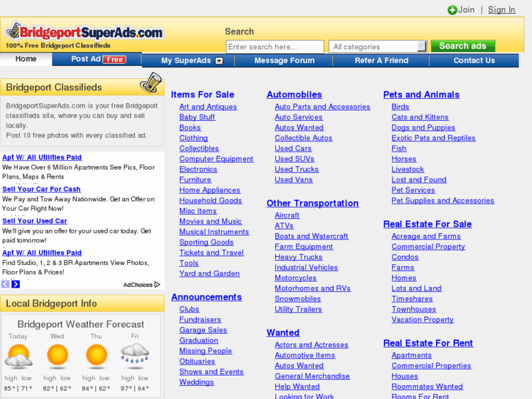Screen dimensions: 532x399
Task: Browse Boats and Watercraft listings
Action: (312, 236)
